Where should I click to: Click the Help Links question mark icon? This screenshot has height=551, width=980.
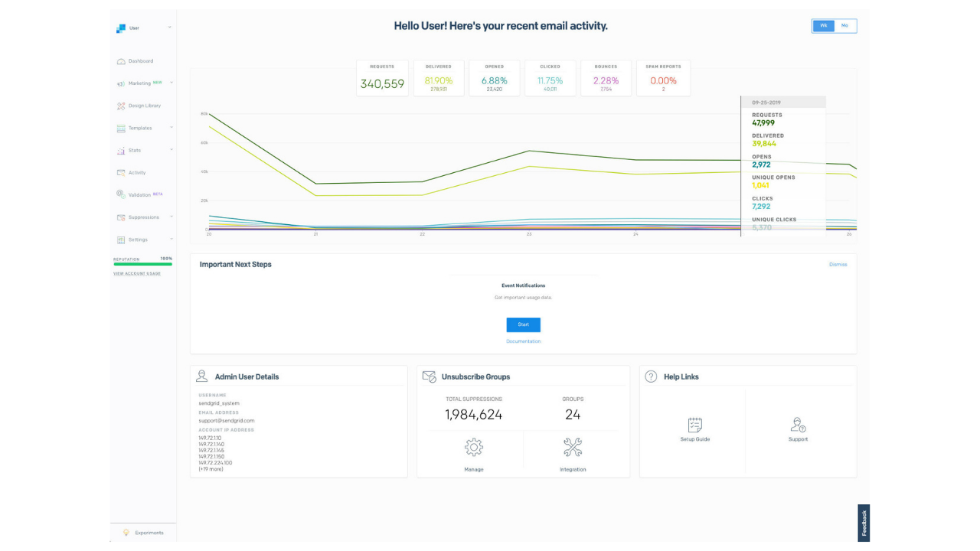[652, 377]
